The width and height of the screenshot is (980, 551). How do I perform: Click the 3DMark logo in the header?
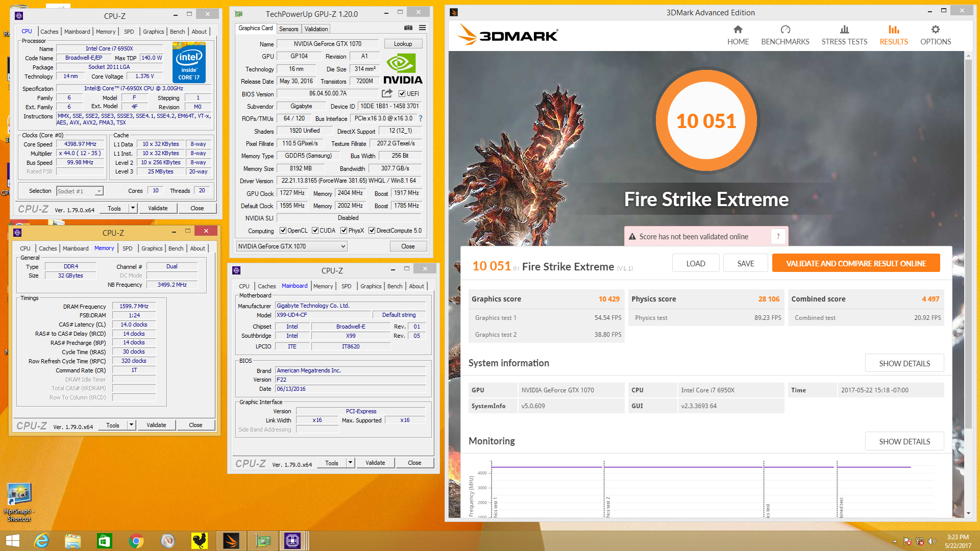[508, 35]
